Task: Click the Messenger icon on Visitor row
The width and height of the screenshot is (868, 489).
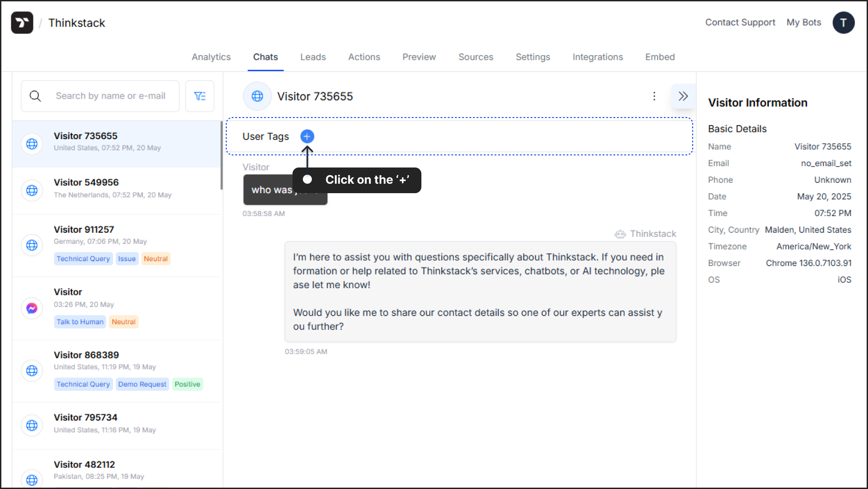Action: coord(32,308)
